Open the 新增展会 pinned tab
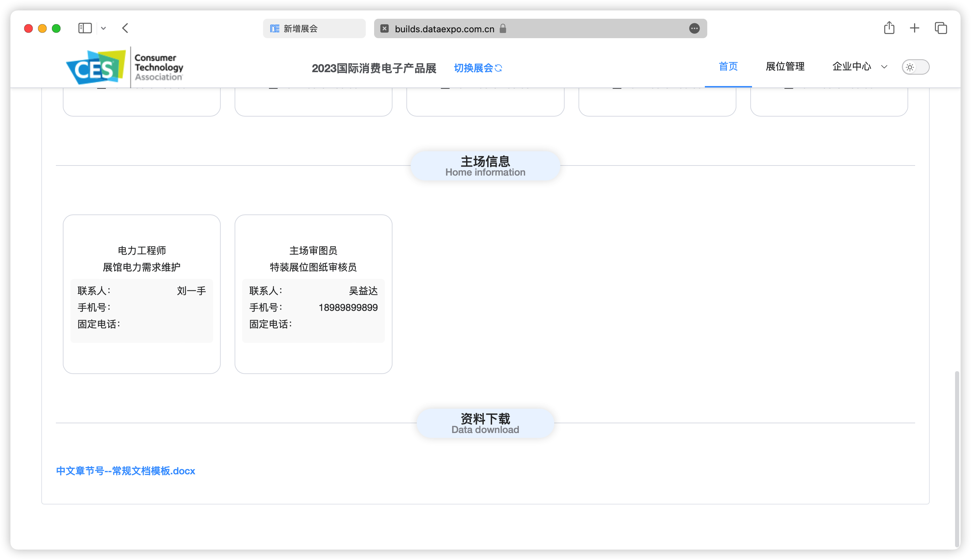The image size is (971, 560). (314, 28)
